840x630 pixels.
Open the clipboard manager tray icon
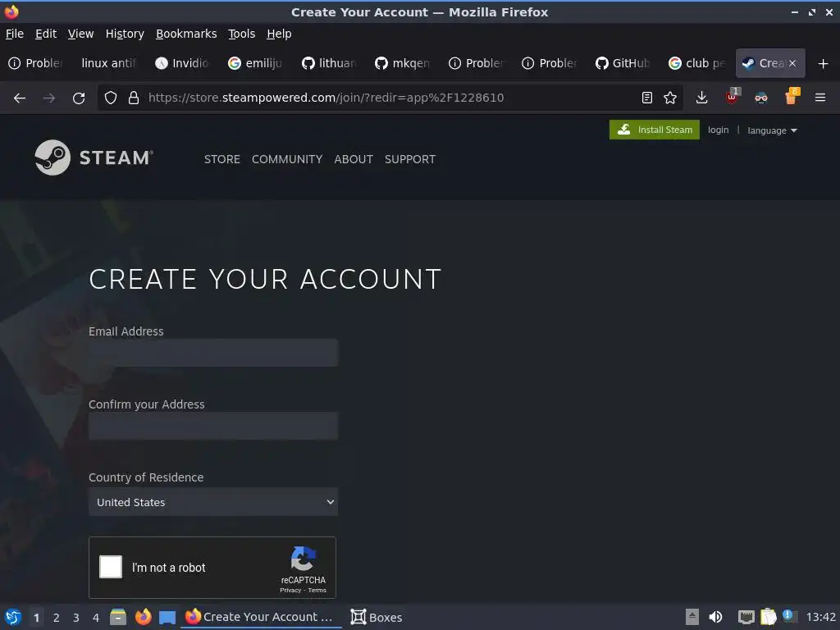tap(768, 617)
